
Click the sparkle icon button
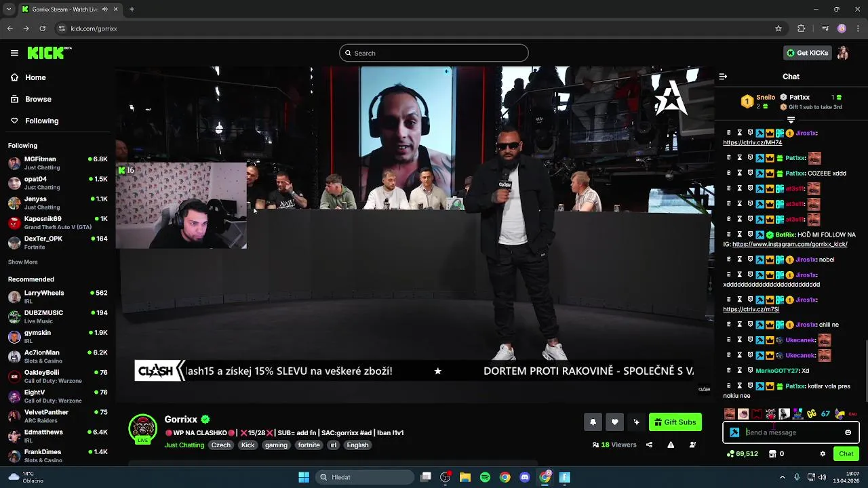click(636, 422)
